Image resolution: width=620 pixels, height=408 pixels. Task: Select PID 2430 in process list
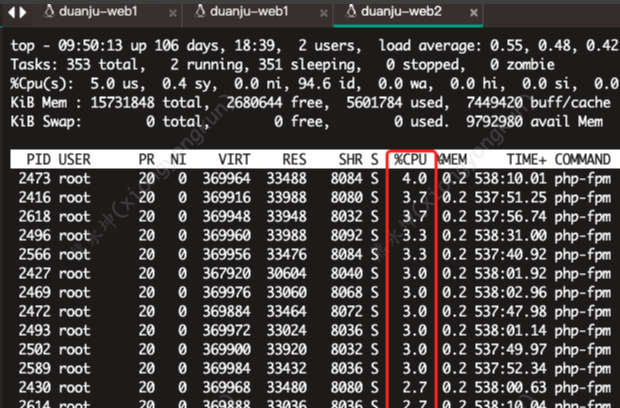34,387
